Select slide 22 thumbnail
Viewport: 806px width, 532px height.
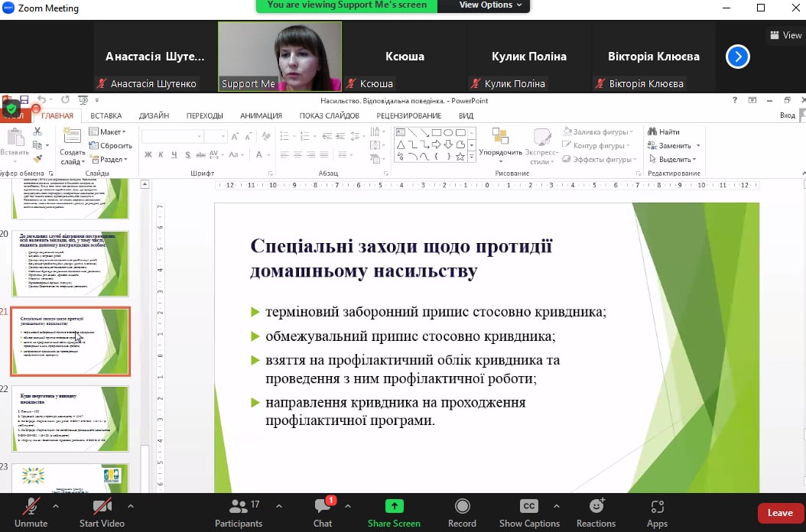pyautogui.click(x=70, y=419)
